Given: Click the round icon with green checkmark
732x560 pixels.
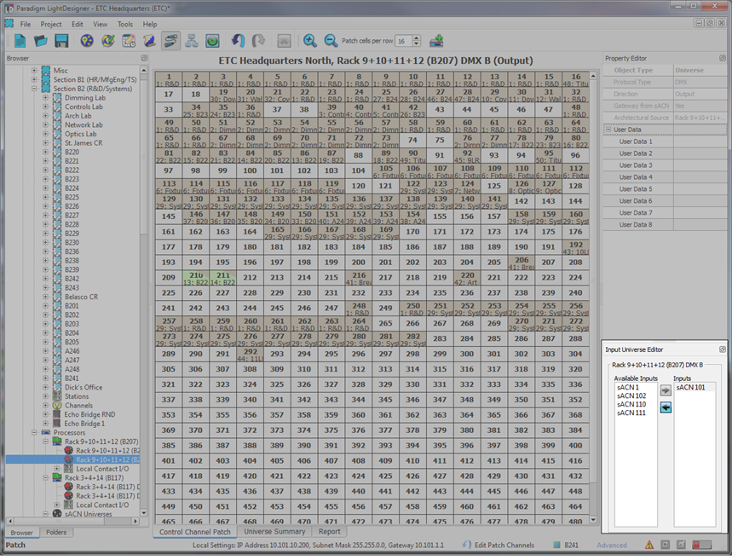Looking at the screenshot, I should pos(108,41).
